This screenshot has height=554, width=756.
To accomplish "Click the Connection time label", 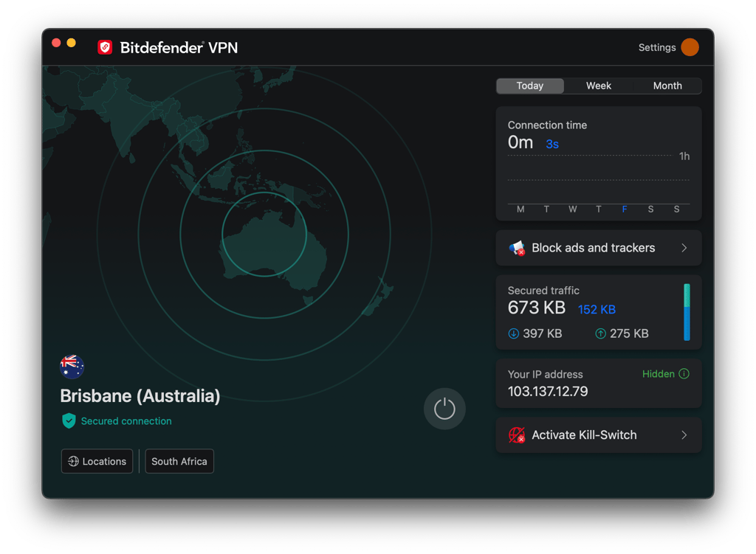I will pos(547,125).
